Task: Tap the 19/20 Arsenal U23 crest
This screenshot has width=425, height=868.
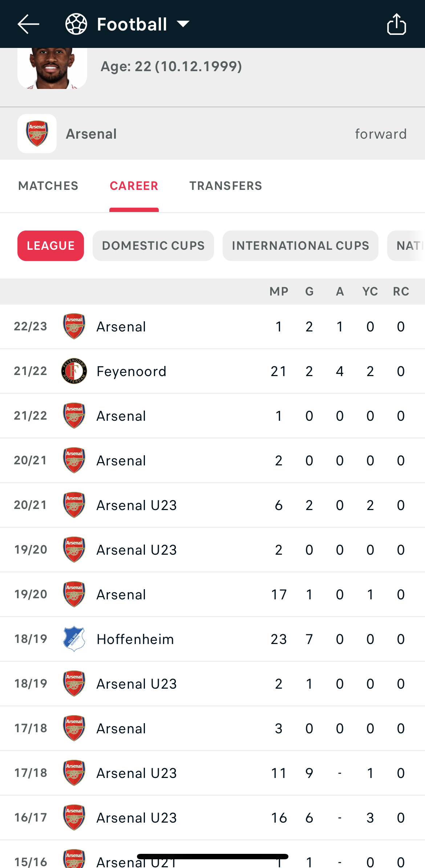Action: pos(74,550)
